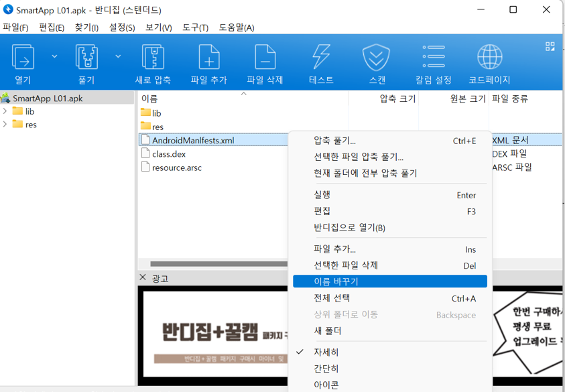Image resolution: width=565 pixels, height=392 pixels.
Task: Choose 파일 추가... in context menu
Action: (x=390, y=249)
